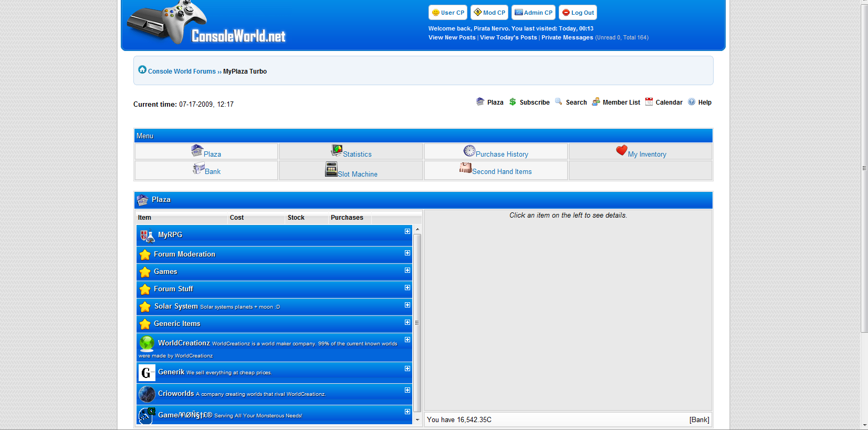868x430 pixels.
Task: Expand the Solar System category
Action: tap(407, 305)
